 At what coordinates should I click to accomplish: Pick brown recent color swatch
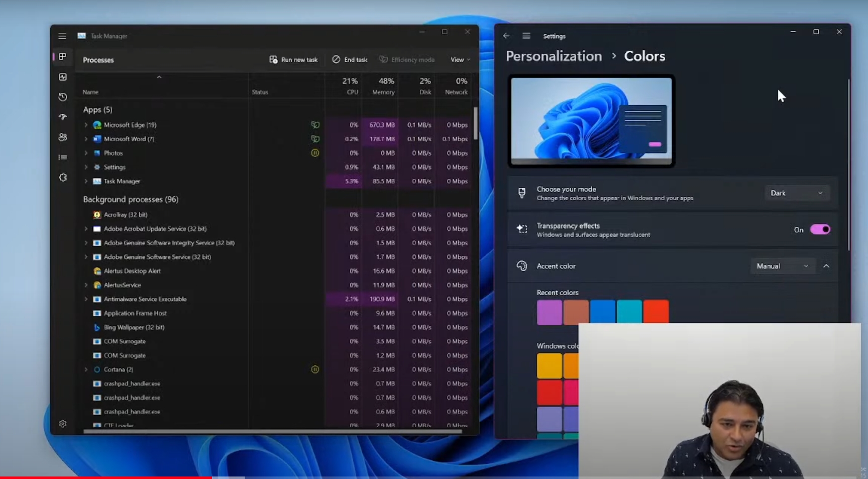(x=576, y=312)
